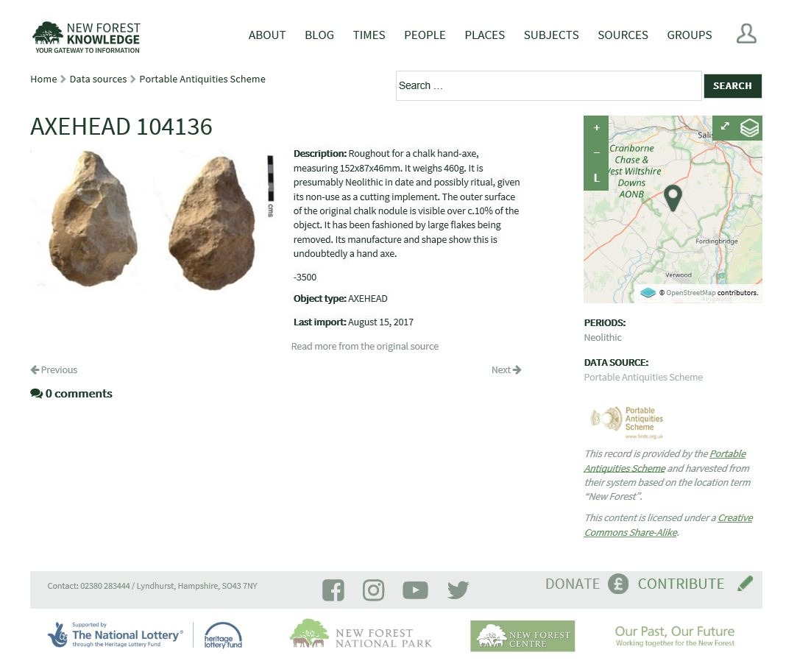The width and height of the screenshot is (797, 672).
Task: Open the New Forest Centre logo
Action: [523, 636]
